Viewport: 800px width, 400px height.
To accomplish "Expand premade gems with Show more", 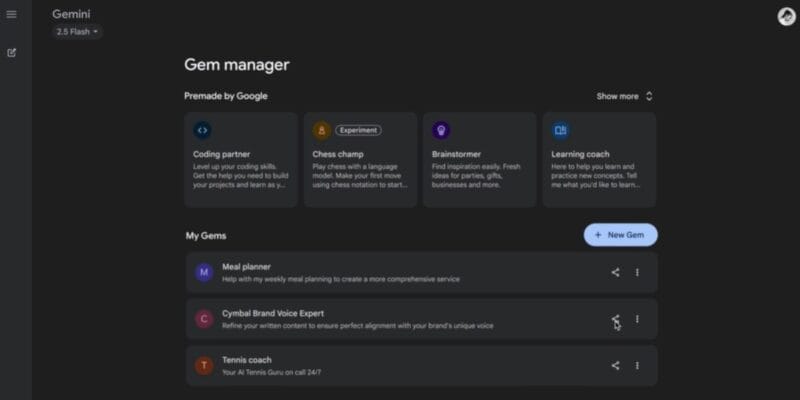I will click(624, 96).
